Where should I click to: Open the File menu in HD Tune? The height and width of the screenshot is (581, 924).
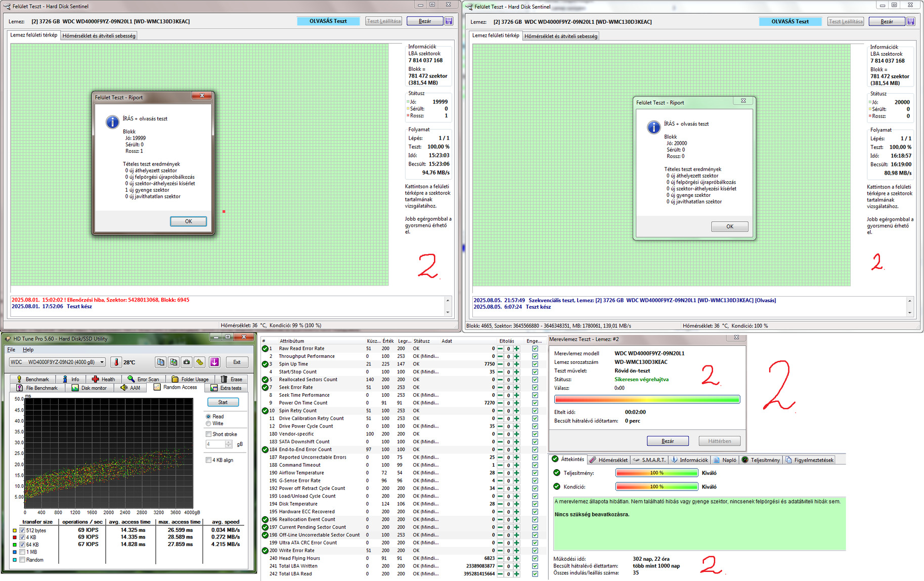[x=11, y=350]
